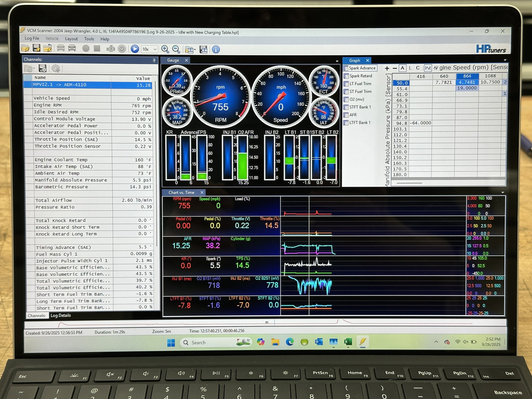Open the Tools menu
Screen dimensions: 532x399
(89, 39)
